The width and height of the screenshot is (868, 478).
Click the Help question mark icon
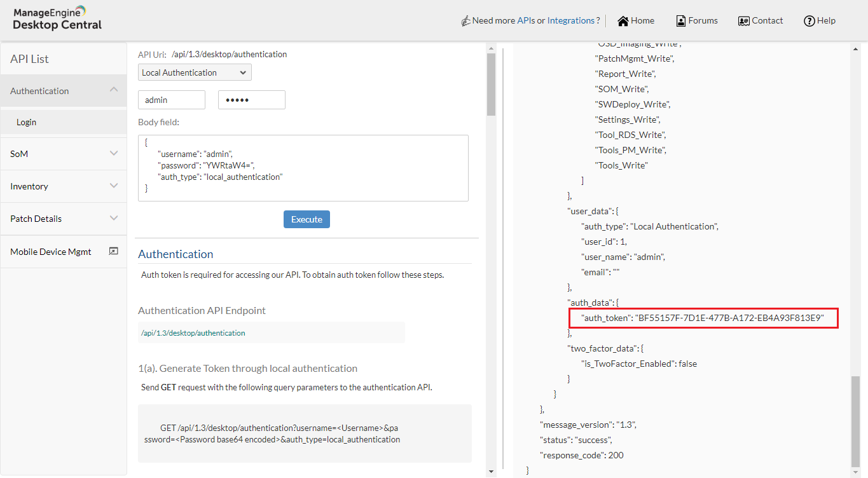pos(809,21)
